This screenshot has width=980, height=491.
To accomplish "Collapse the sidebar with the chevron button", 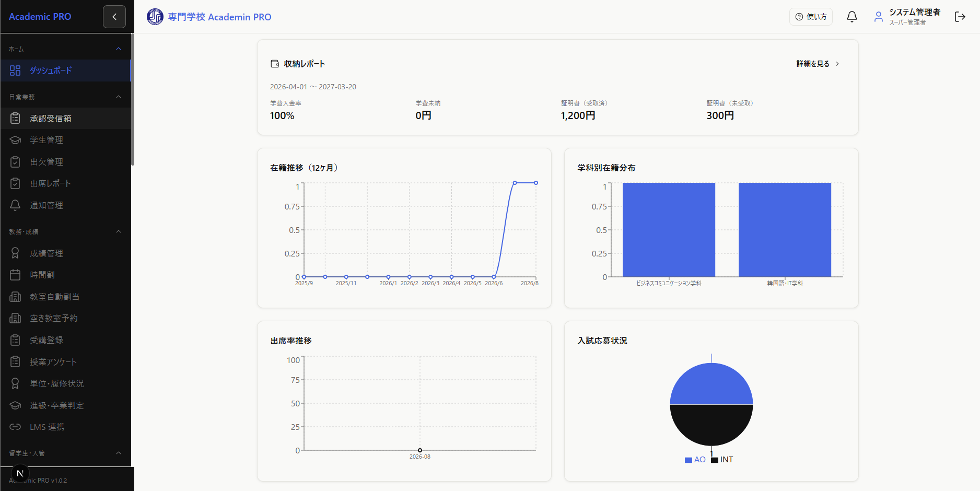I will [114, 17].
